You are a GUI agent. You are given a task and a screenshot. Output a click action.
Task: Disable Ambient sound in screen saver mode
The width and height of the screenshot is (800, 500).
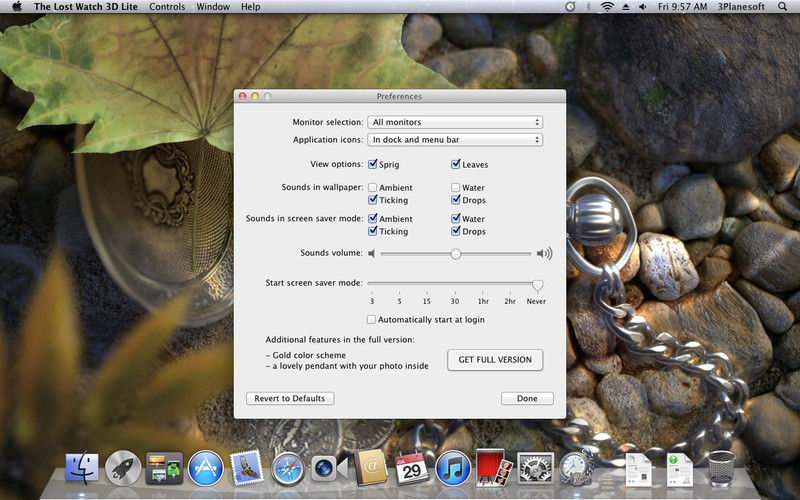pyautogui.click(x=372, y=218)
